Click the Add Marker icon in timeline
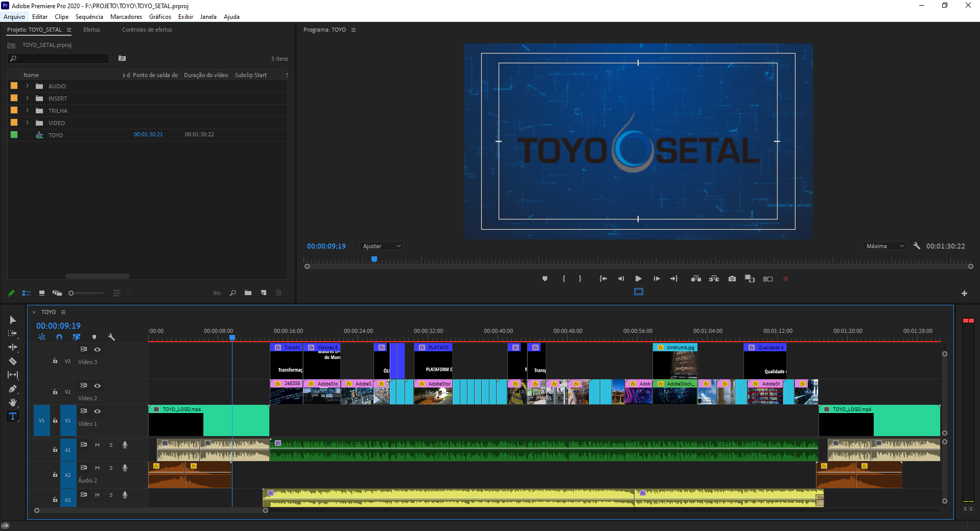This screenshot has height=531, width=980. [x=94, y=337]
